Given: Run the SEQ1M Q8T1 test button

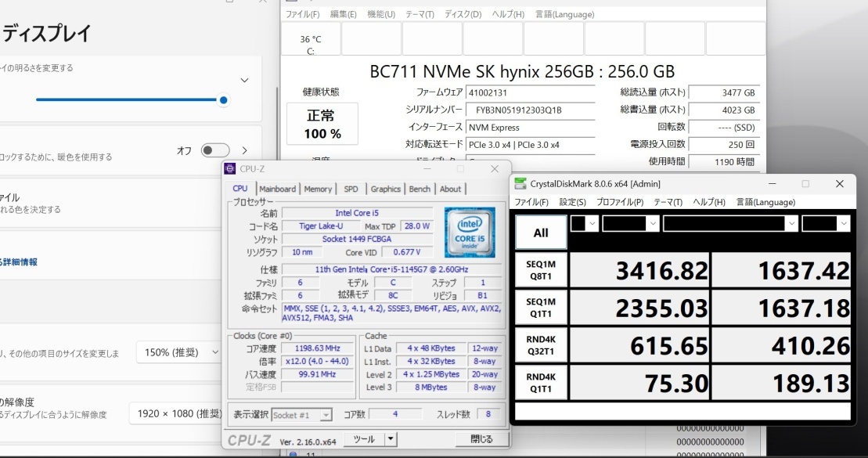Looking at the screenshot, I should tap(541, 270).
